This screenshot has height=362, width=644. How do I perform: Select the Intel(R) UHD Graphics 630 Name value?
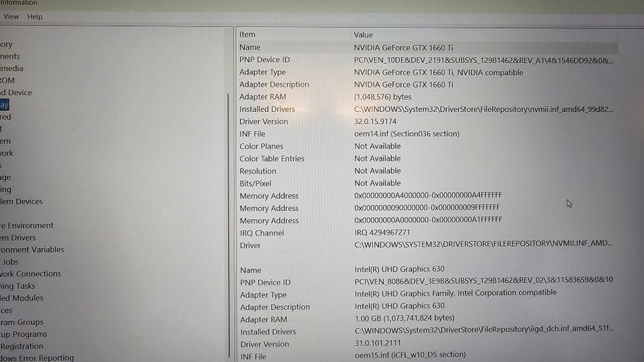pyautogui.click(x=400, y=269)
